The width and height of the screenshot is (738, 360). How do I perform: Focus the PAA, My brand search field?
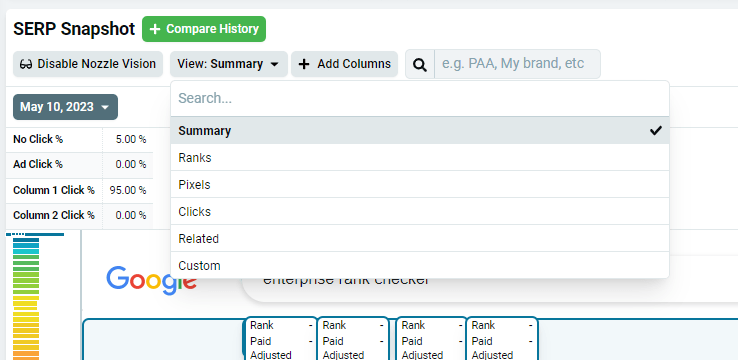[x=517, y=64]
